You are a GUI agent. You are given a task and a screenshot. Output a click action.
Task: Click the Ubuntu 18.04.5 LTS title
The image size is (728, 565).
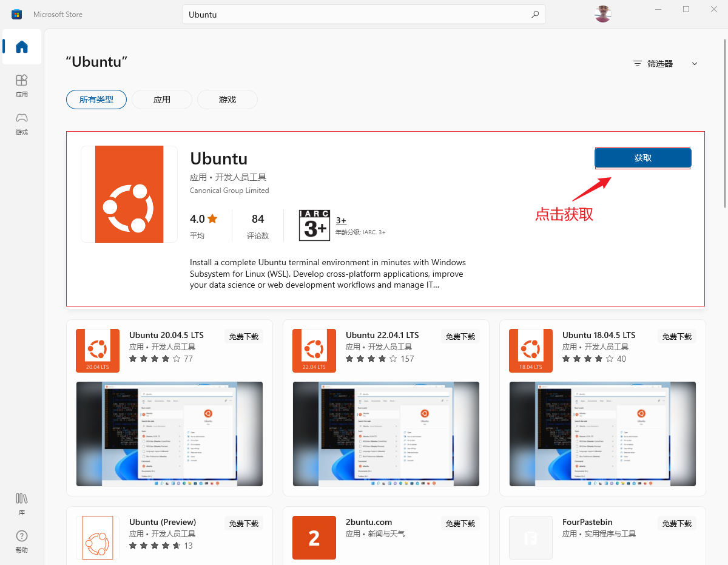click(599, 335)
